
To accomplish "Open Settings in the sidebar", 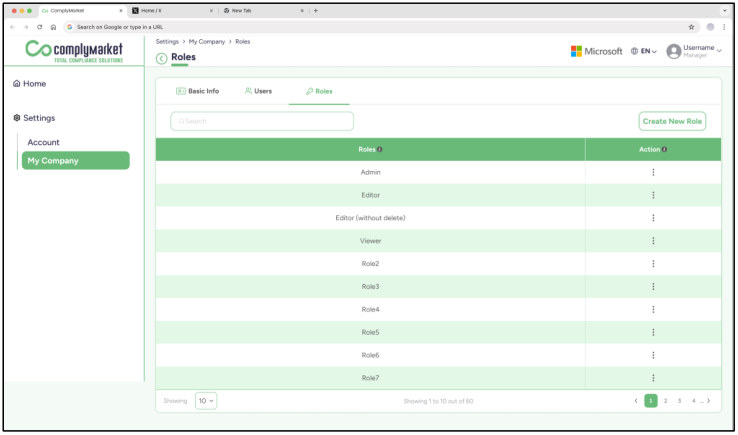I will [x=34, y=118].
